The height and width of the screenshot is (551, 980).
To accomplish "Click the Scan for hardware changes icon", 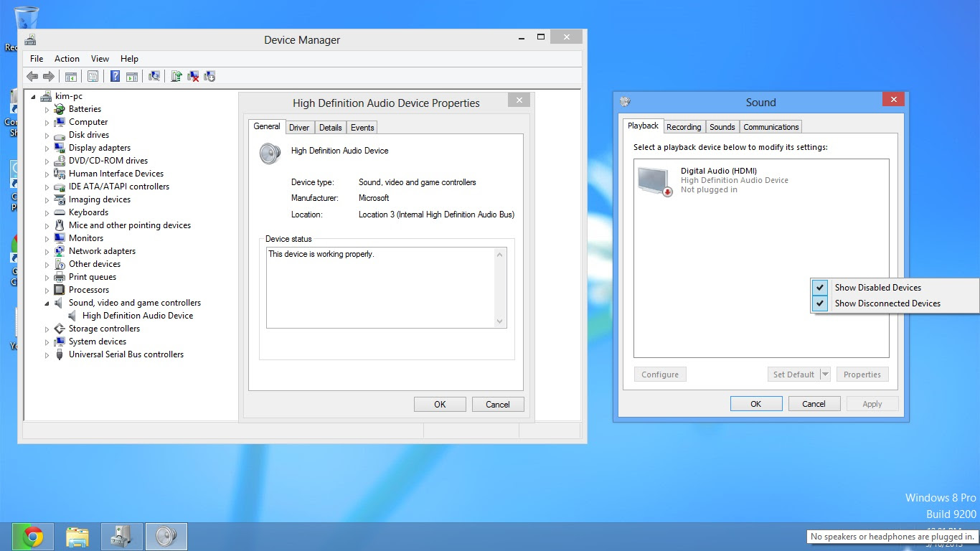I will [x=154, y=76].
